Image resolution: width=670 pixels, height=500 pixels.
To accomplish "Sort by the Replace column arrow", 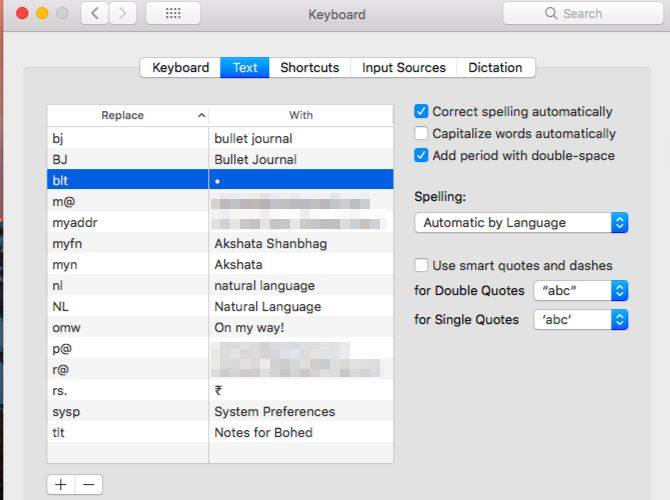I will (x=202, y=116).
